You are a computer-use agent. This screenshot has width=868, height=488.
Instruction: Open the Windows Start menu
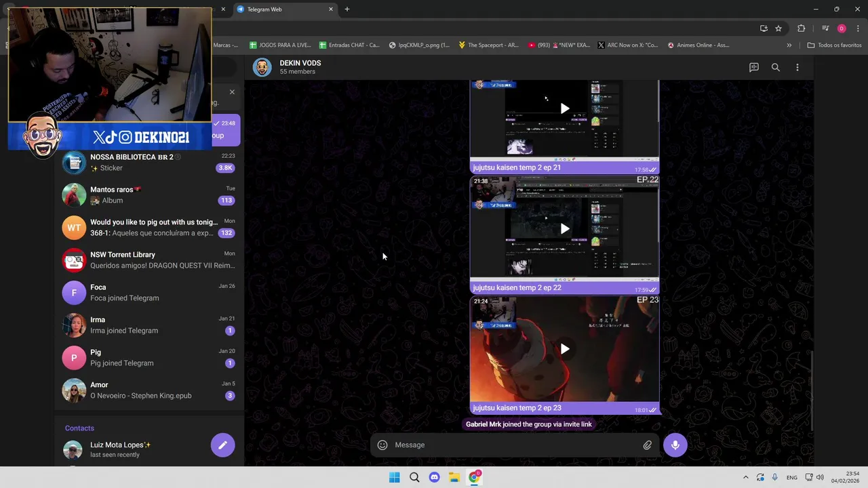[x=394, y=477]
